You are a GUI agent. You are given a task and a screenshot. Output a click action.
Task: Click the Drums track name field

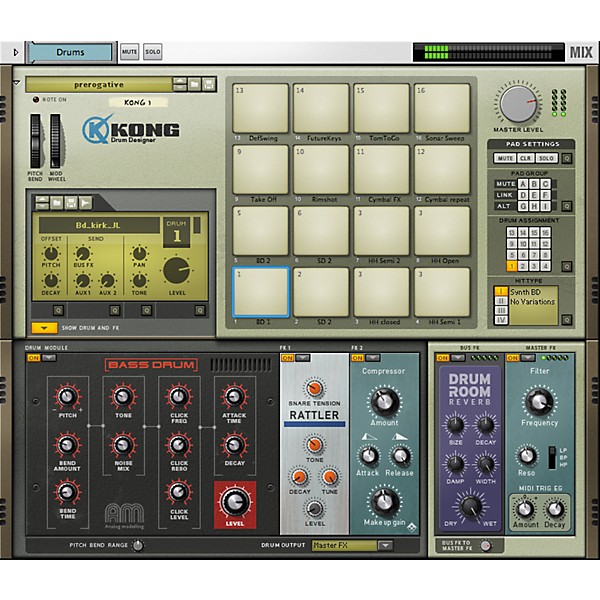70,52
